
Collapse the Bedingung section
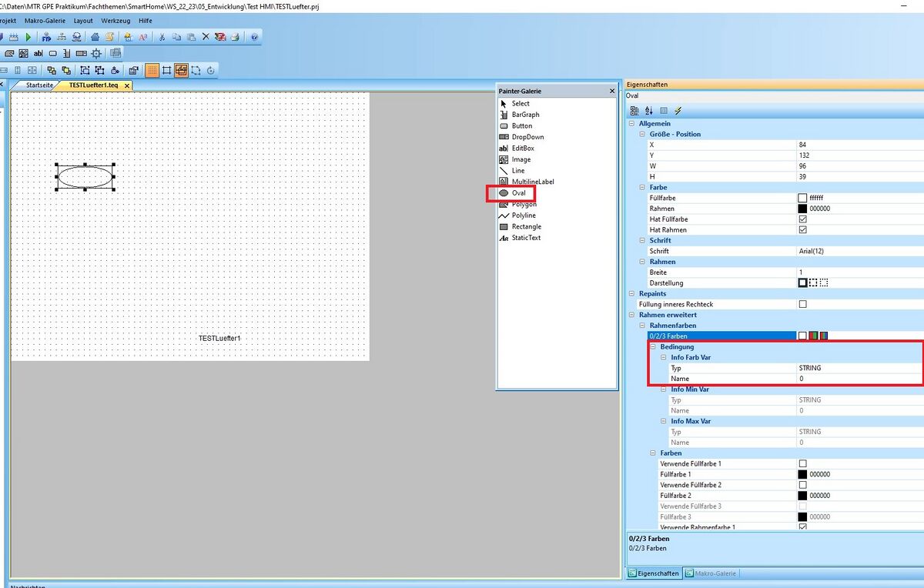654,347
